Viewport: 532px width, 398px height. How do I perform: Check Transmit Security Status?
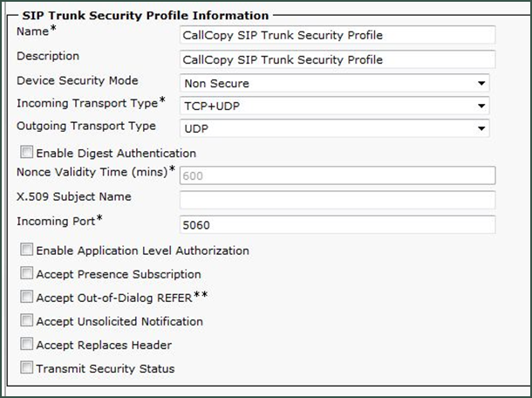pos(26,367)
